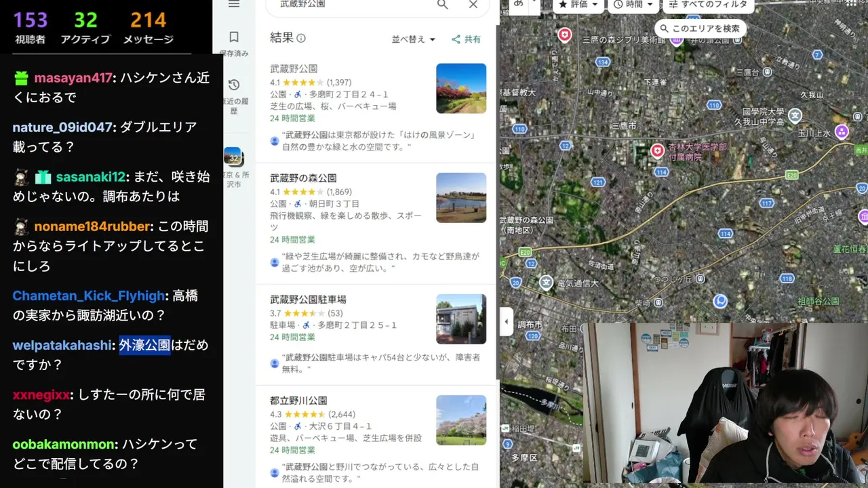
Task: Open the 都立野川公園 blossom photo
Action: [461, 420]
